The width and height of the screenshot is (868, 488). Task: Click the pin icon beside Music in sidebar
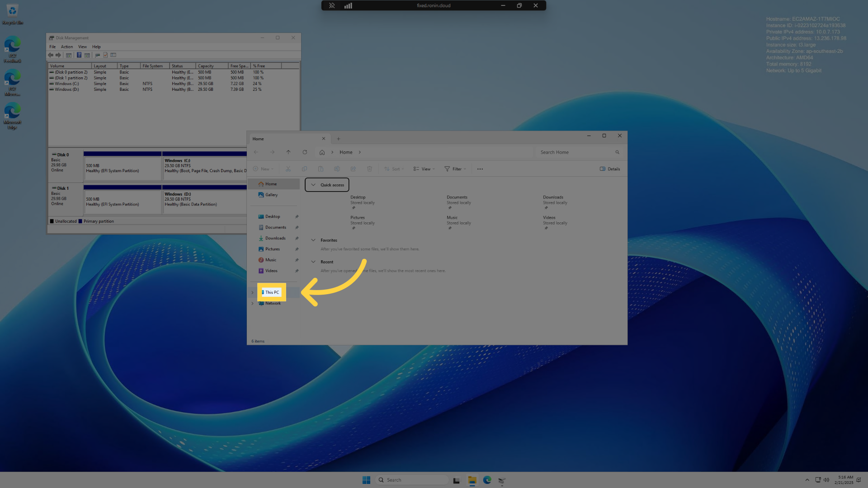point(297,260)
